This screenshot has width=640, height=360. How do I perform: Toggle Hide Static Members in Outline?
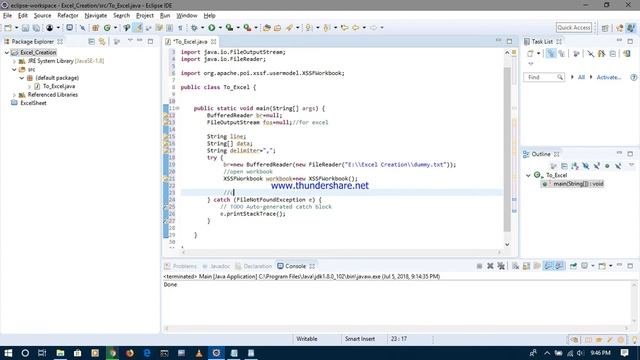tap(596, 166)
